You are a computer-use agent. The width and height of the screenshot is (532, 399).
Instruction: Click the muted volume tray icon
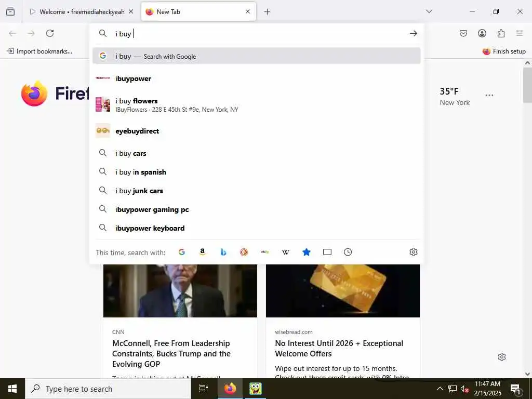point(464,389)
